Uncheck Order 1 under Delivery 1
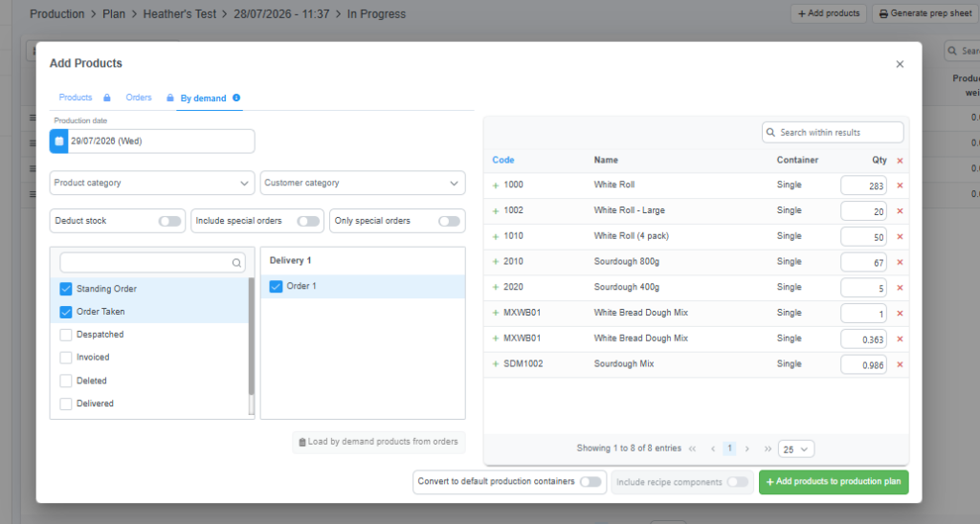 [276, 286]
